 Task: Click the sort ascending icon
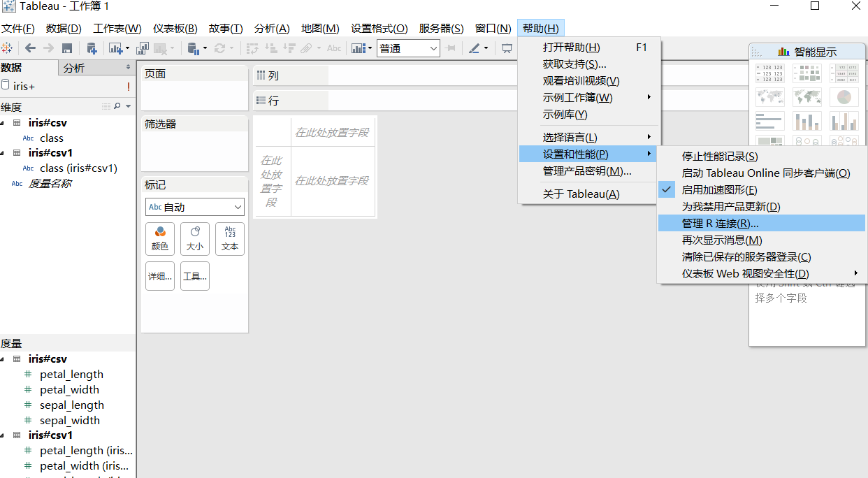point(270,48)
